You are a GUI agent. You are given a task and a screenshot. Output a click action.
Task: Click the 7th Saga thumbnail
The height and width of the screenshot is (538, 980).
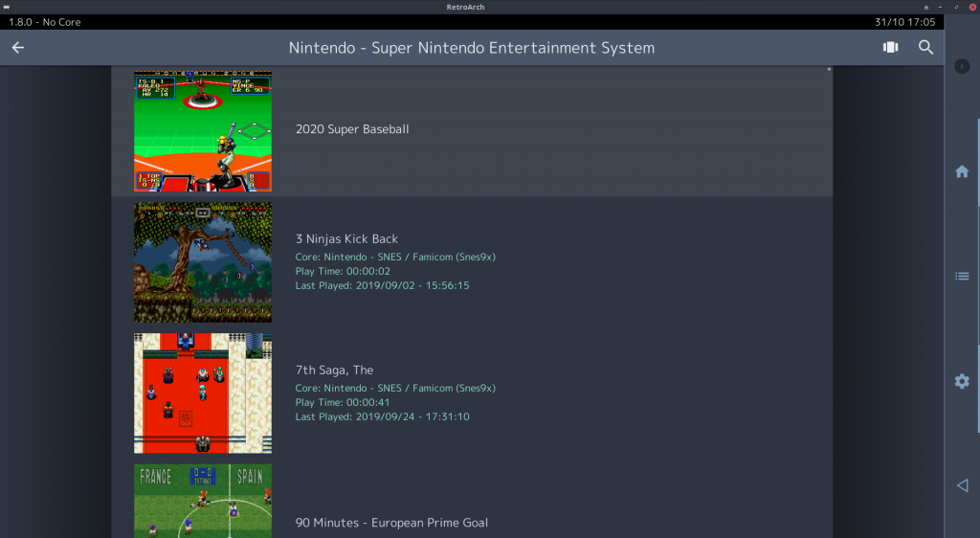[203, 393]
